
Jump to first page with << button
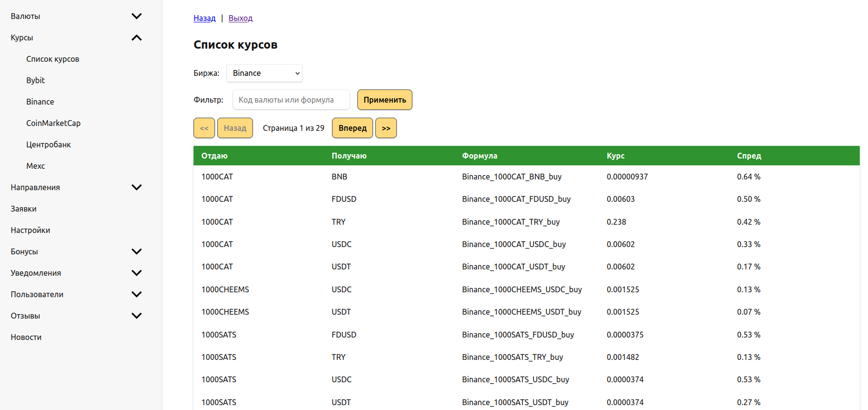click(204, 128)
